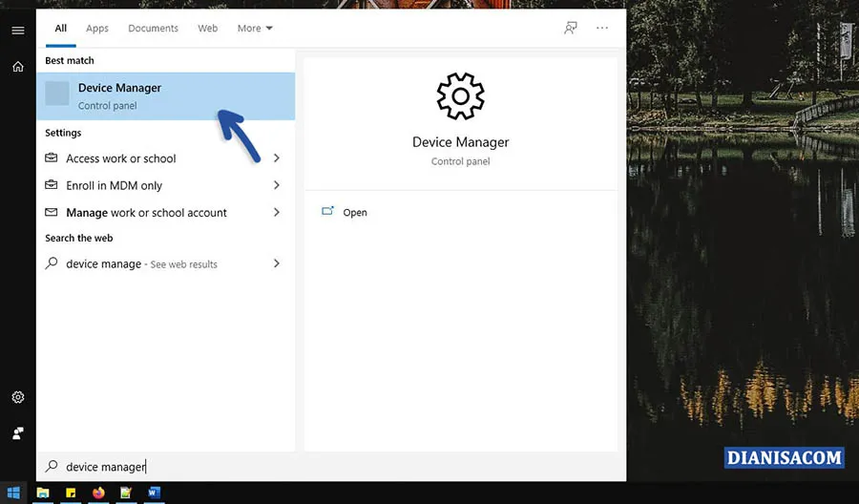The width and height of the screenshot is (859, 504).
Task: Open the Device Manager best match result
Action: point(165,96)
